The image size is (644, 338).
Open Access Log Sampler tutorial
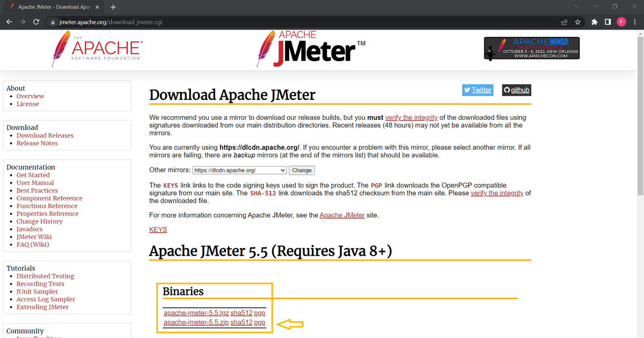coord(46,299)
